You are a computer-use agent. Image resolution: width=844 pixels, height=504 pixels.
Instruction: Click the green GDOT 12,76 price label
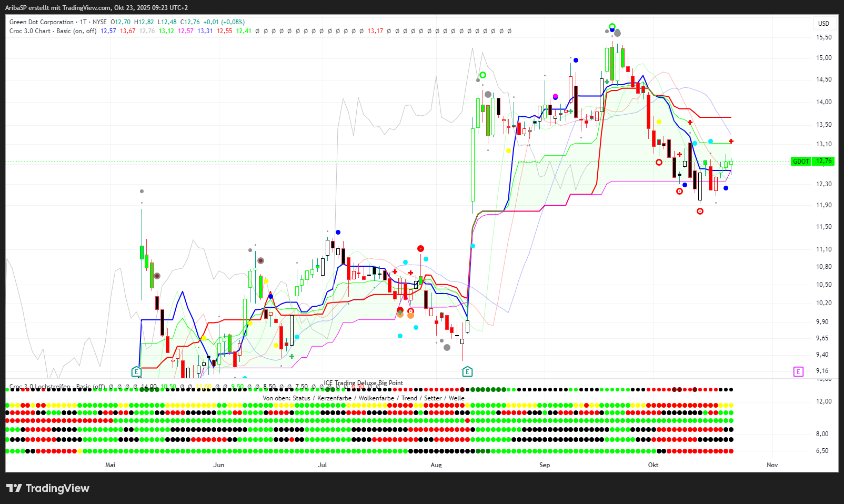[812, 161]
